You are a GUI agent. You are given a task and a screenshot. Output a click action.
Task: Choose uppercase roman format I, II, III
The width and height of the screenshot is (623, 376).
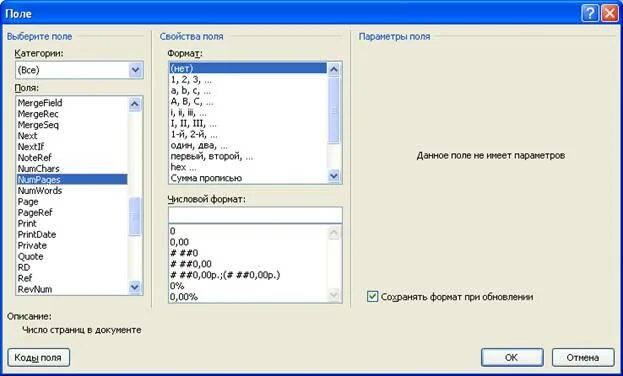248,124
